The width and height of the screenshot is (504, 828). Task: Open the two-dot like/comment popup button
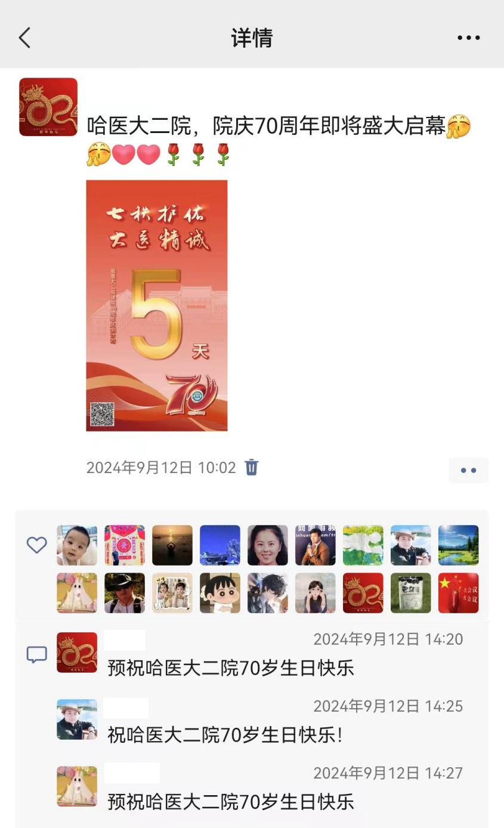(469, 470)
